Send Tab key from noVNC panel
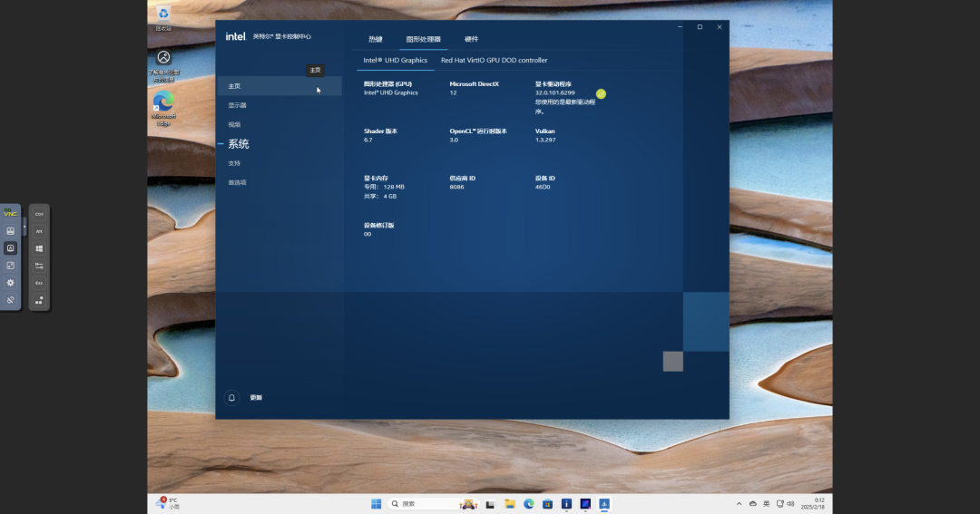The width and height of the screenshot is (980, 514). [39, 266]
